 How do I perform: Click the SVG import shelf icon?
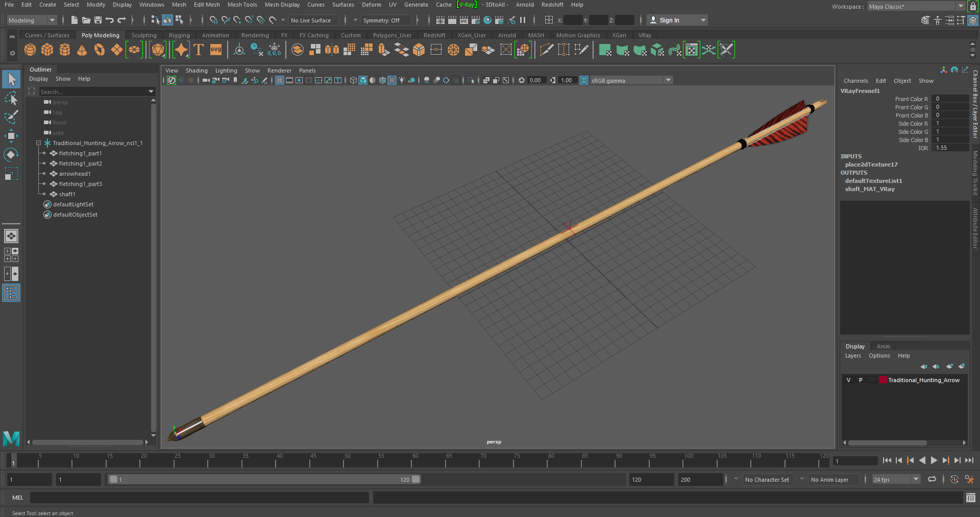pos(216,50)
